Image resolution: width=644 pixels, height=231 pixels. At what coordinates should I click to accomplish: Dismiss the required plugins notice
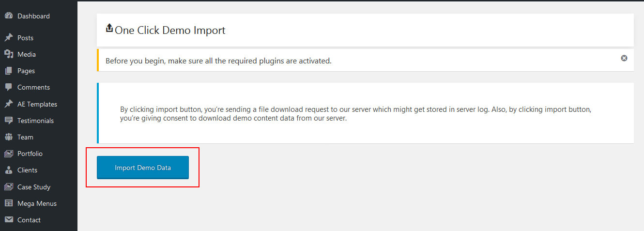pyautogui.click(x=624, y=58)
